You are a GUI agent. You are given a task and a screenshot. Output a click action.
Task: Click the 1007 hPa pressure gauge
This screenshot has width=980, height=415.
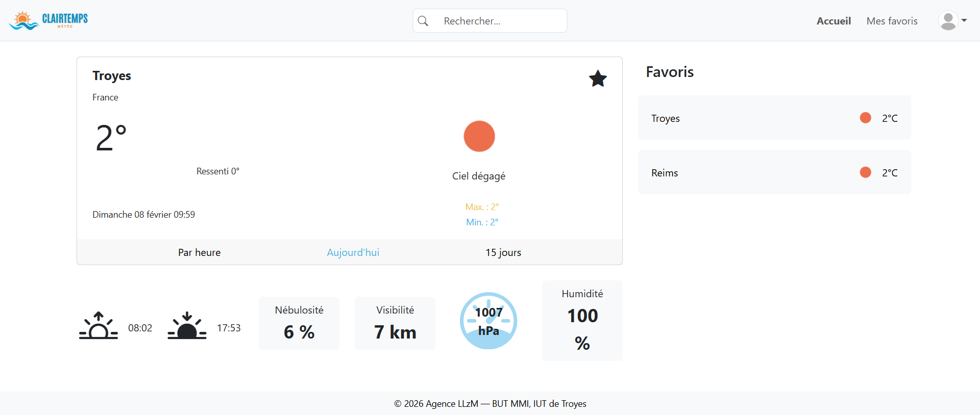[488, 321]
